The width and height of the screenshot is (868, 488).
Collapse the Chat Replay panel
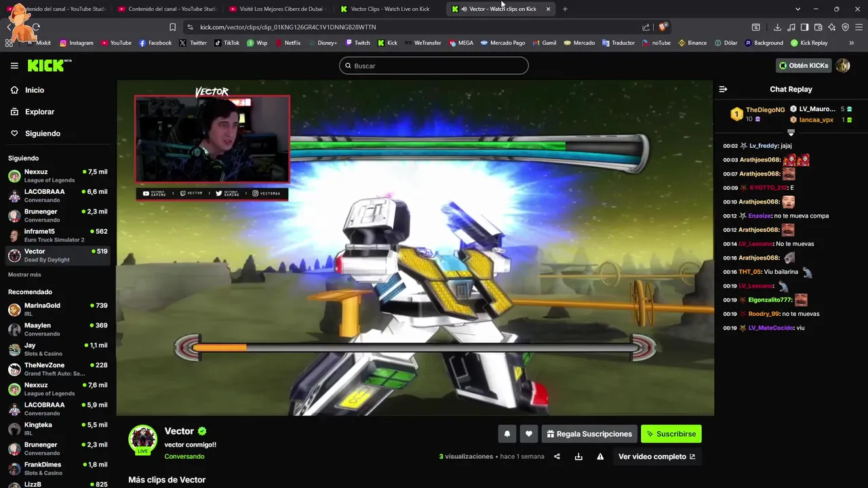[x=723, y=89]
